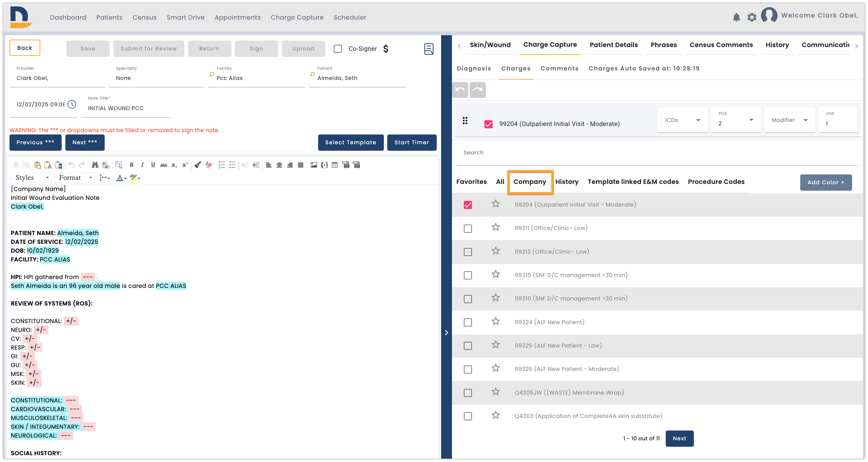Open the Format dropdown
Image resolution: width=868 pixels, height=462 pixels.
pos(75,177)
